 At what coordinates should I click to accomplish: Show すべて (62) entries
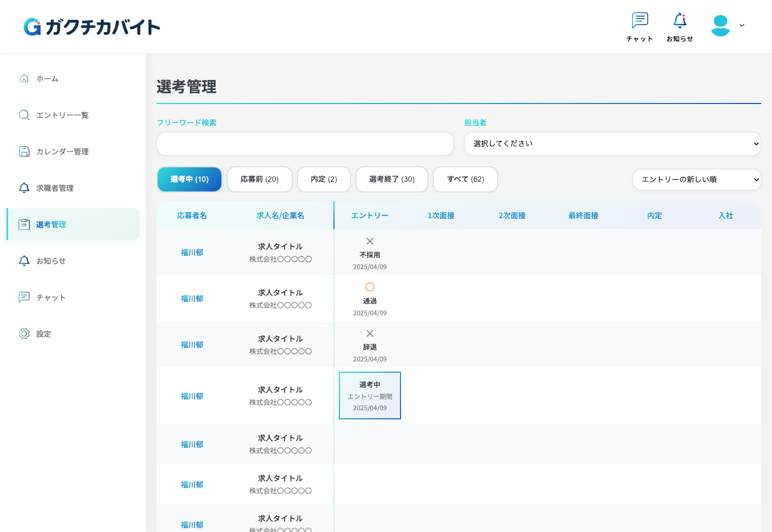pyautogui.click(x=465, y=179)
